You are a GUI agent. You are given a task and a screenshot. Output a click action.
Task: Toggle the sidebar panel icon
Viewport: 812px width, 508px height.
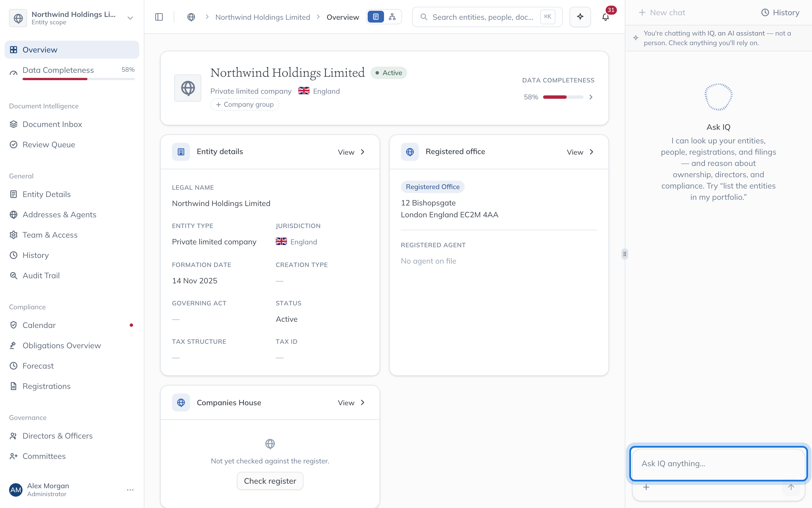coord(159,17)
